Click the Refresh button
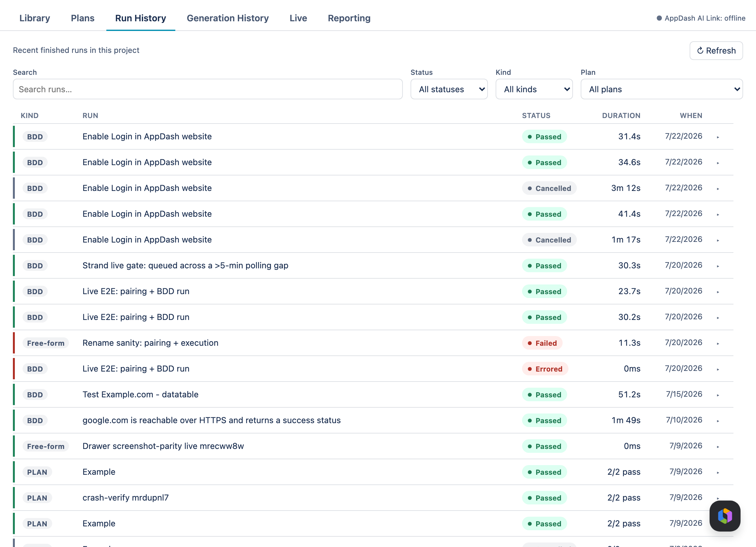The image size is (756, 547). (x=716, y=50)
